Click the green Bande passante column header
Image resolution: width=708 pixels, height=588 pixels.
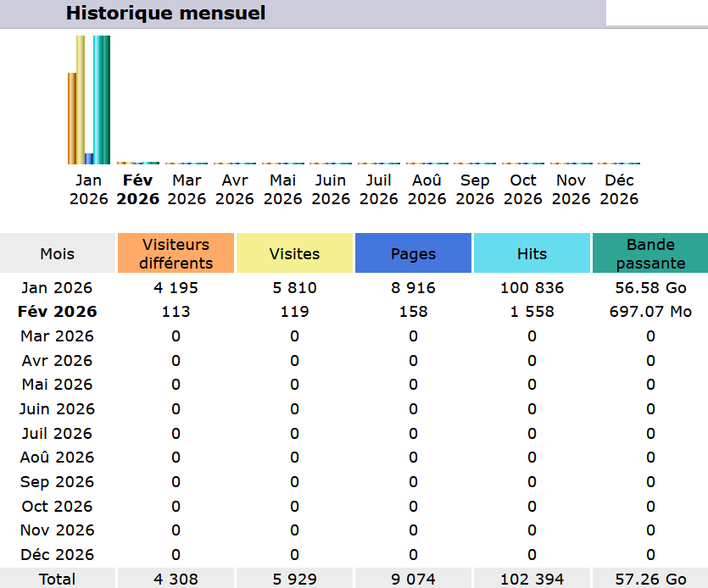(650, 253)
